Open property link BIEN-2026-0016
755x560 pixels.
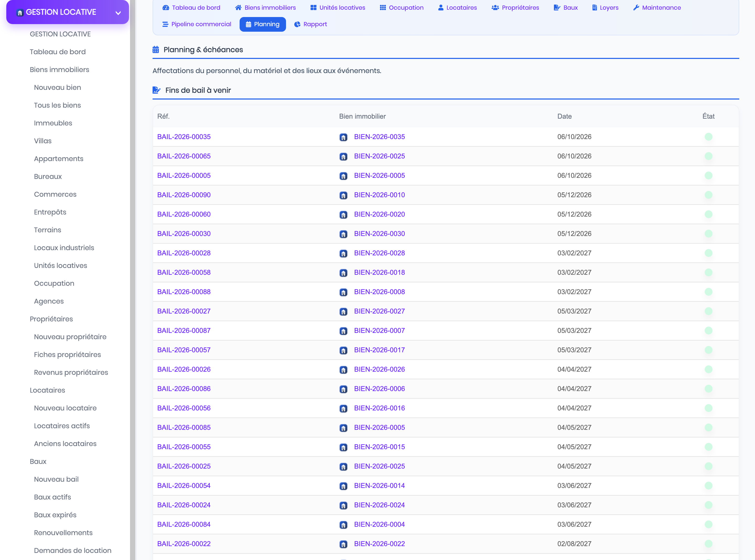[380, 408]
